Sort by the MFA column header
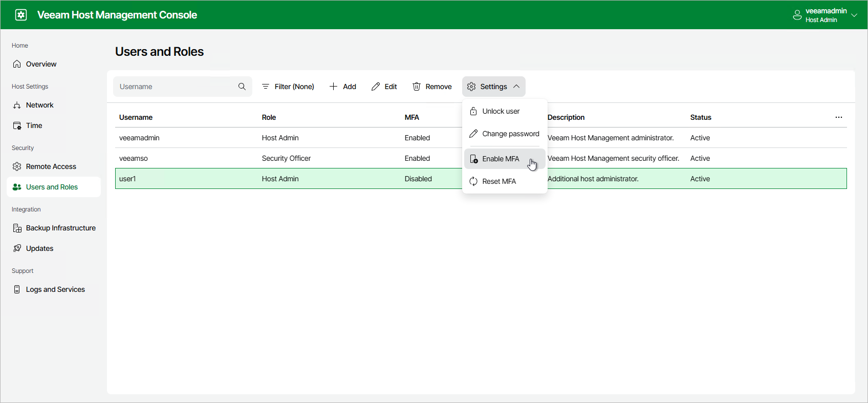 click(x=412, y=117)
